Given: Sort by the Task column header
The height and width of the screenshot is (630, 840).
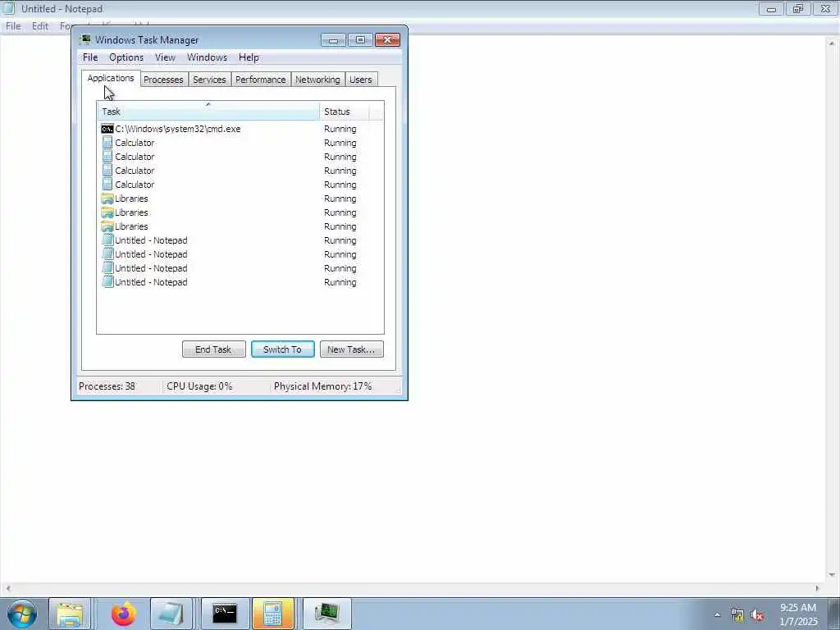Looking at the screenshot, I should [208, 112].
